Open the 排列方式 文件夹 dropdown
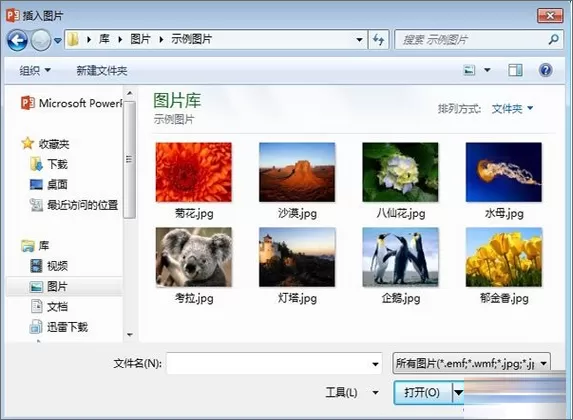The height and width of the screenshot is (420, 573). (512, 109)
